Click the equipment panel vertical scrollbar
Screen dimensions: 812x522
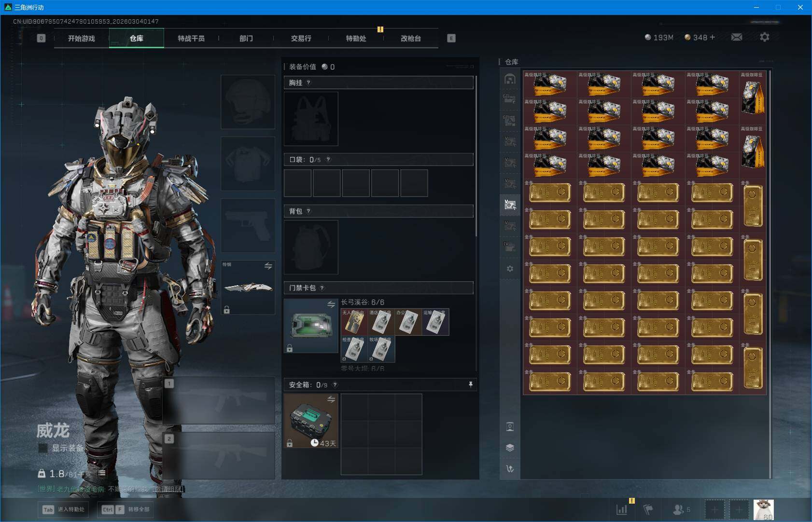pyautogui.click(x=476, y=156)
